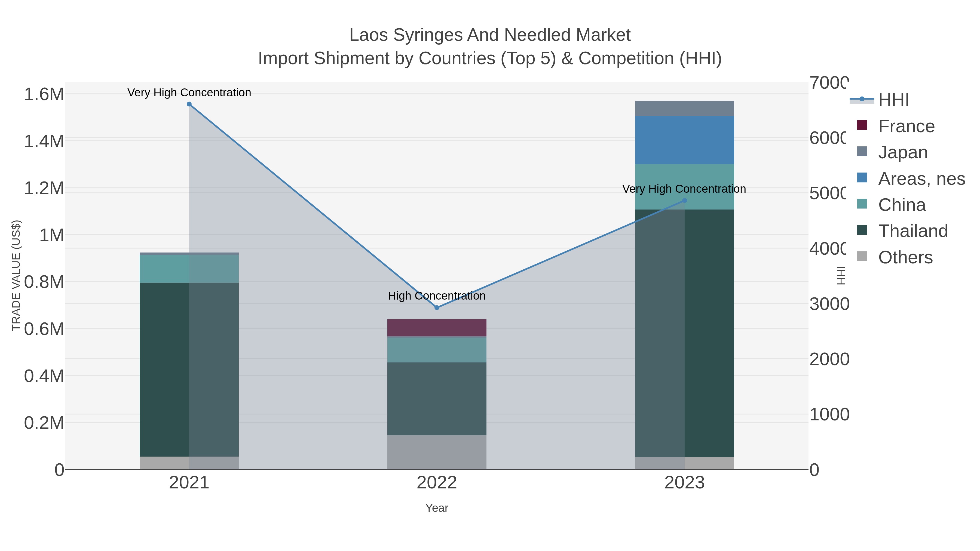Click 'Very High Concentration' annotation above 2023
The width and height of the screenshot is (980, 551).
tap(684, 189)
